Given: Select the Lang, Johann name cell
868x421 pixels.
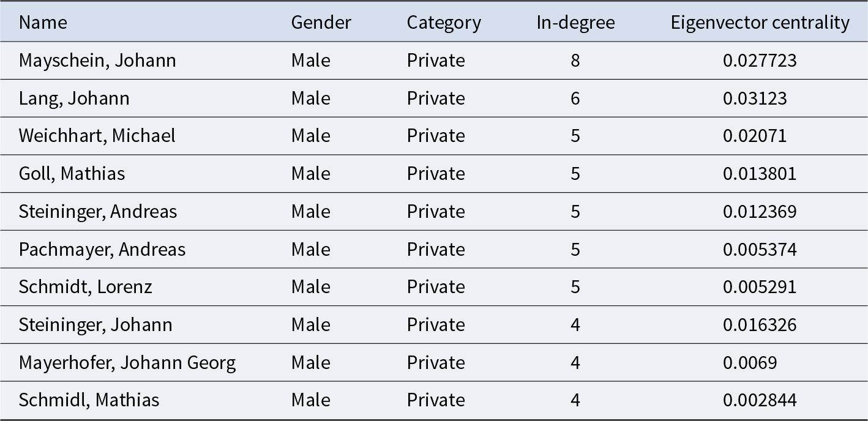Looking at the screenshot, I should [74, 99].
